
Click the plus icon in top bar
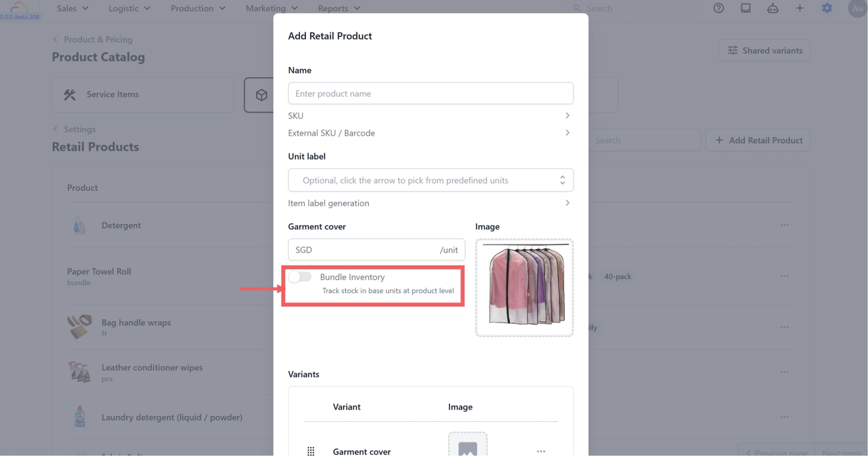point(800,8)
